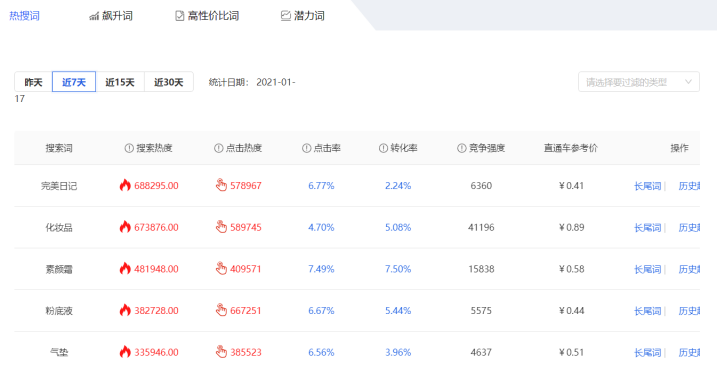718x369 pixels.
Task: Click the flame icon in 完美日记 row
Action: 125,185
